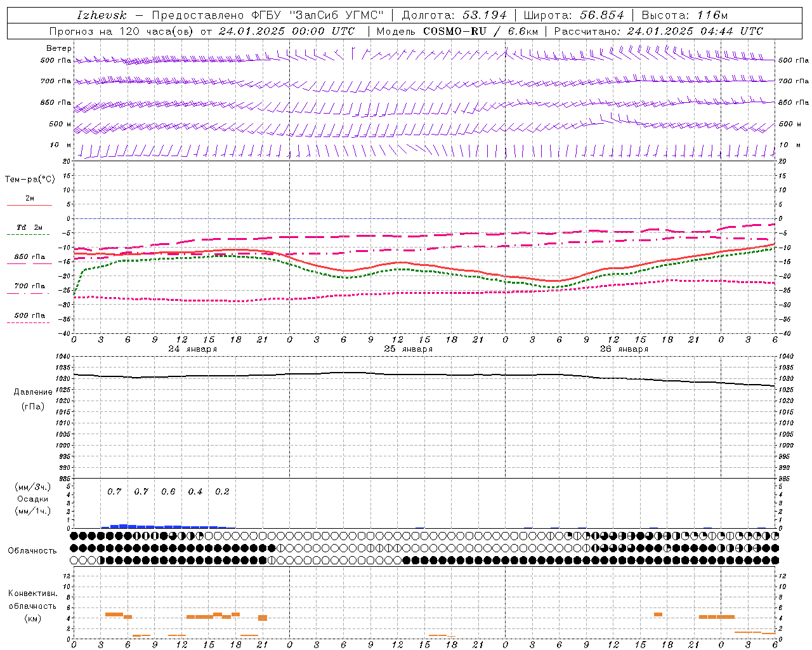
Task: Click the blue precipitation bars on 24 января
Action: 168,526
